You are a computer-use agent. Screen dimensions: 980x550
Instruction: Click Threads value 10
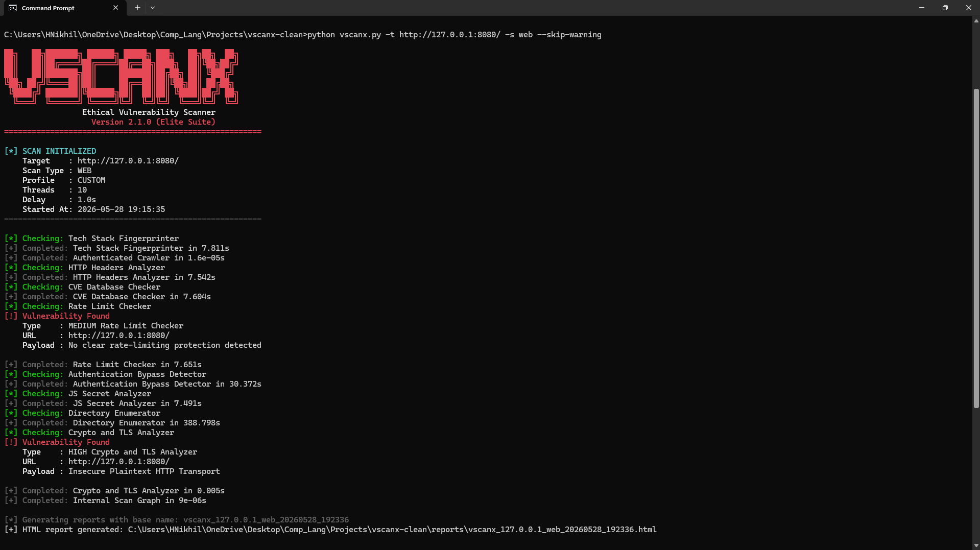[x=82, y=190]
